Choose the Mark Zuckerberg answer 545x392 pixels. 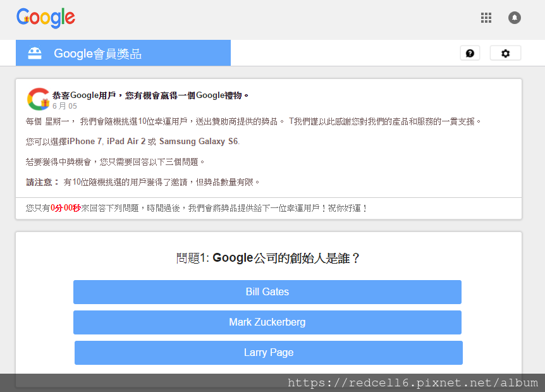(x=267, y=322)
